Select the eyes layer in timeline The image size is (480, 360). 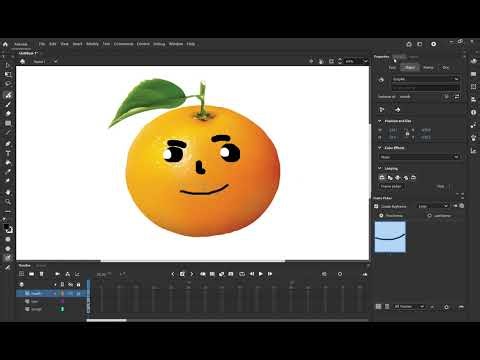click(x=34, y=301)
